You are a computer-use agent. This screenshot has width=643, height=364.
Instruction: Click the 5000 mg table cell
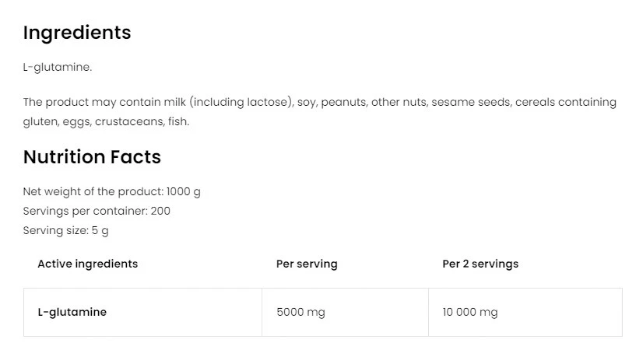pyautogui.click(x=300, y=312)
